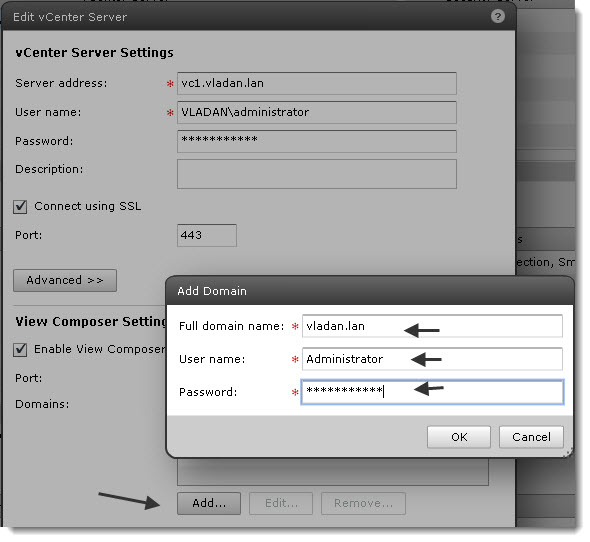Click the Description text box
The image size is (590, 542).
coord(317,174)
